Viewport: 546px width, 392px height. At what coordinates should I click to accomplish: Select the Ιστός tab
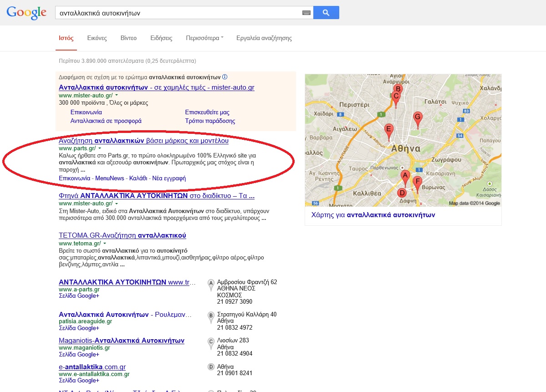click(66, 38)
